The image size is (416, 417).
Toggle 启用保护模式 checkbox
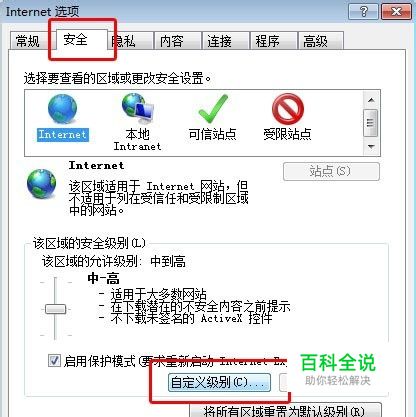[54, 360]
